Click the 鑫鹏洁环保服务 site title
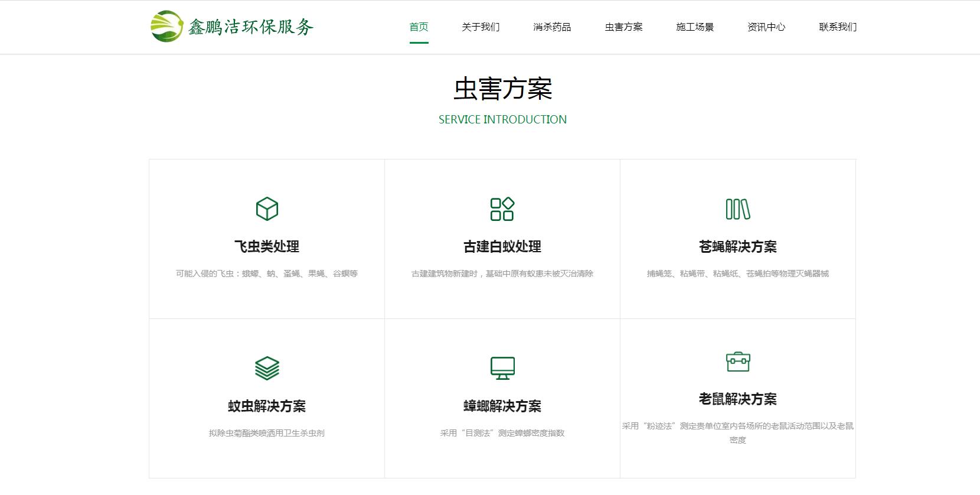Screen dimensions: 980x495 [x=251, y=27]
